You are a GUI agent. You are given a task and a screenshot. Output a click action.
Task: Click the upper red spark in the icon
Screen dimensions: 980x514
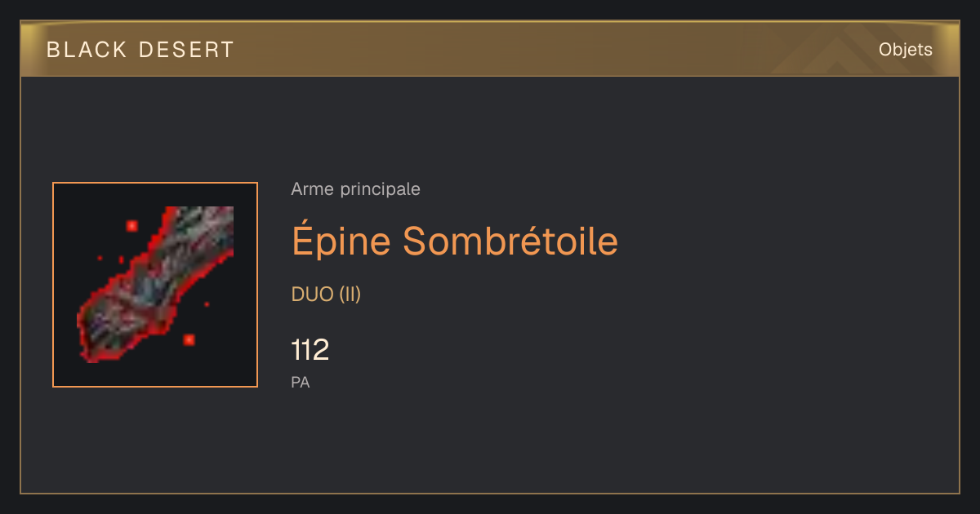tap(131, 225)
